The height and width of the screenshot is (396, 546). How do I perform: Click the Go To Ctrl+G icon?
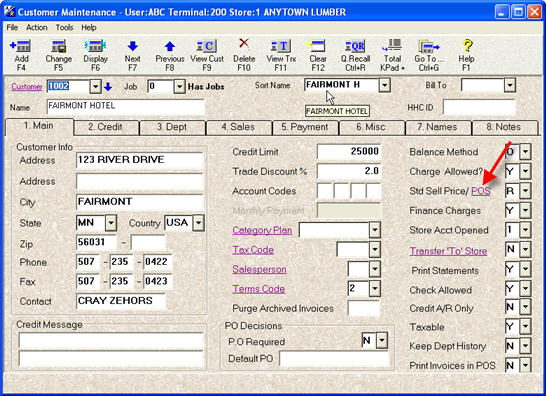pos(429,46)
